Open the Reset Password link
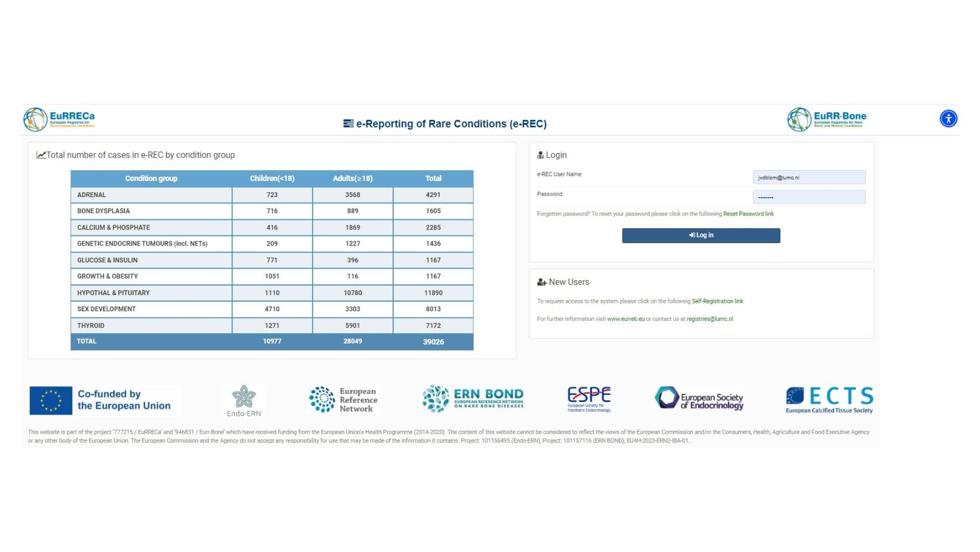Screen dimensions: 980x552 pyautogui.click(x=748, y=214)
